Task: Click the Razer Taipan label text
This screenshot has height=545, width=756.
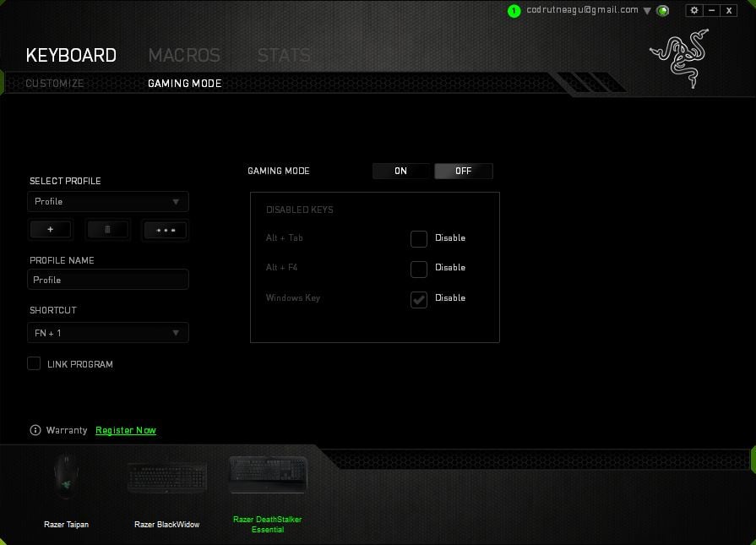Action: pos(67,524)
